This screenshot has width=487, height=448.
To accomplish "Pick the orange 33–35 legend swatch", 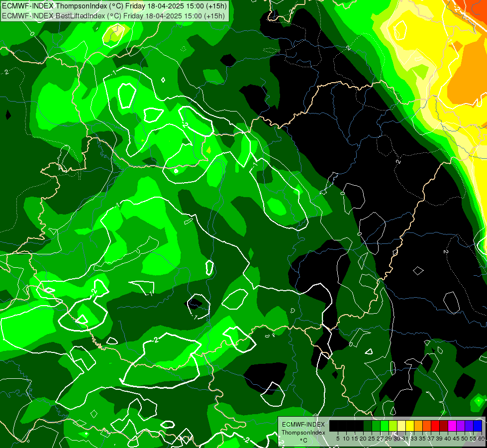I will 418,426.
